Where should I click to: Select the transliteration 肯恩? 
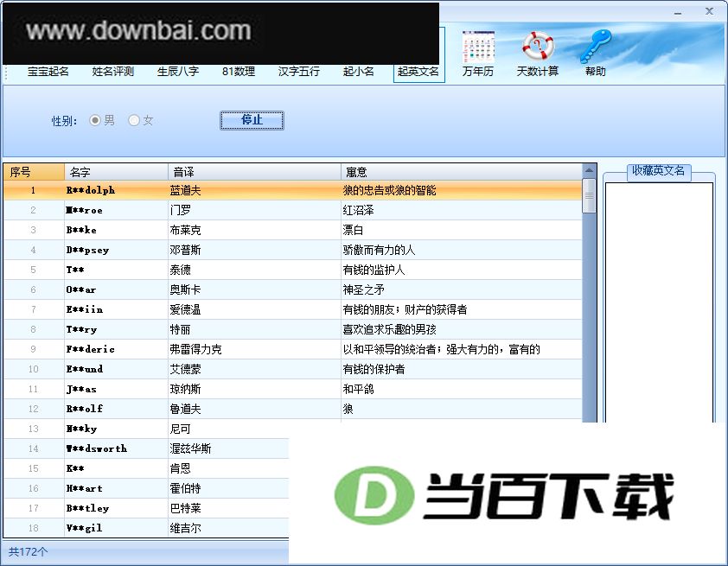180,468
